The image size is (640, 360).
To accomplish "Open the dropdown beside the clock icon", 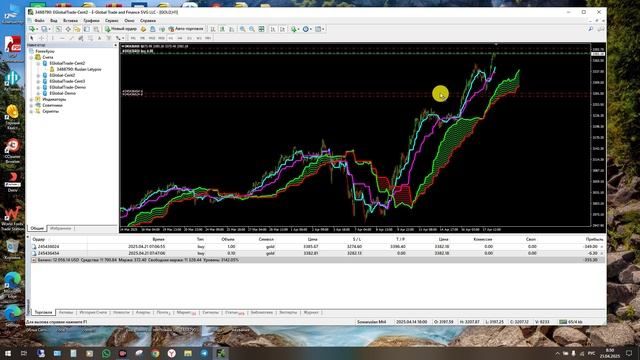I will (311, 29).
